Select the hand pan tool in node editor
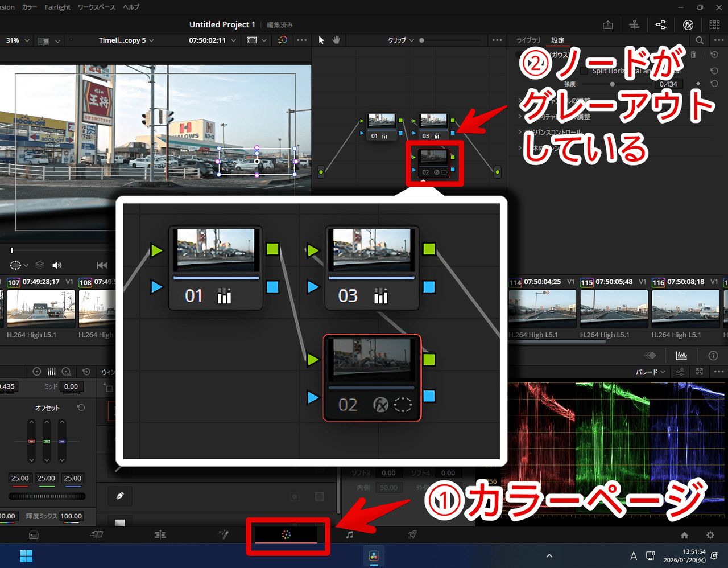 (x=336, y=40)
